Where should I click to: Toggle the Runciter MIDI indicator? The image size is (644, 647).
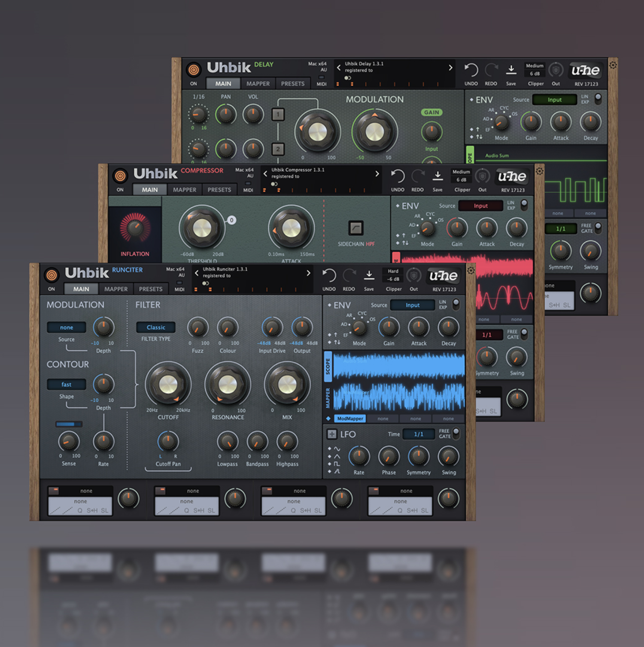(x=179, y=283)
